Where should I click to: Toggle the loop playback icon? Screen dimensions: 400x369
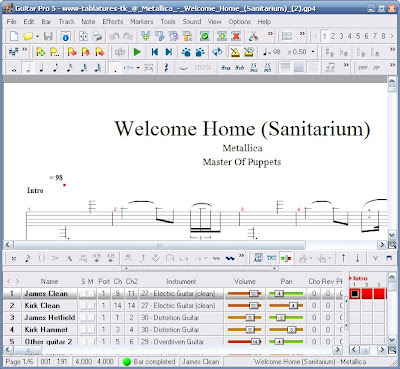[217, 52]
